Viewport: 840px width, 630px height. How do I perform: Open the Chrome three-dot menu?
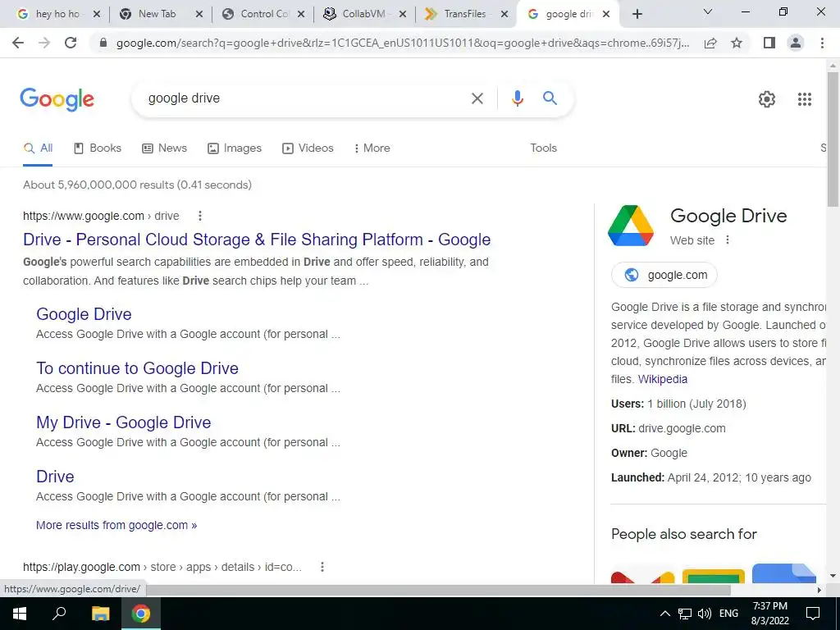(x=822, y=43)
